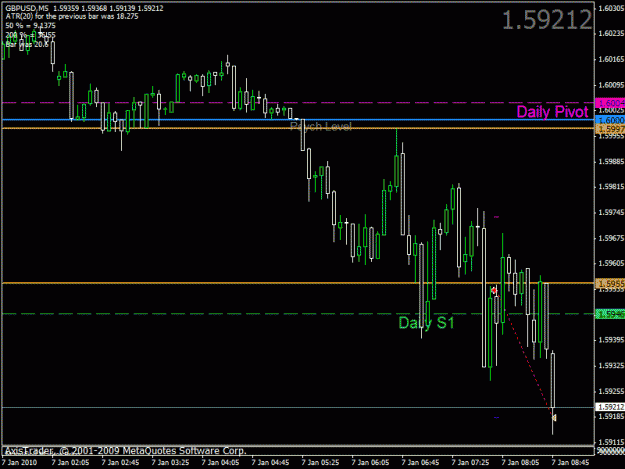Click '7 Jan 04:05' on the time axis

pos(220,462)
